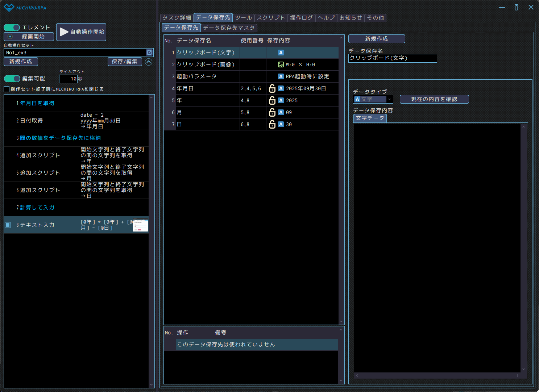Toggle the エレメント switch
Viewport: 539px width, 392px height.
[12, 28]
